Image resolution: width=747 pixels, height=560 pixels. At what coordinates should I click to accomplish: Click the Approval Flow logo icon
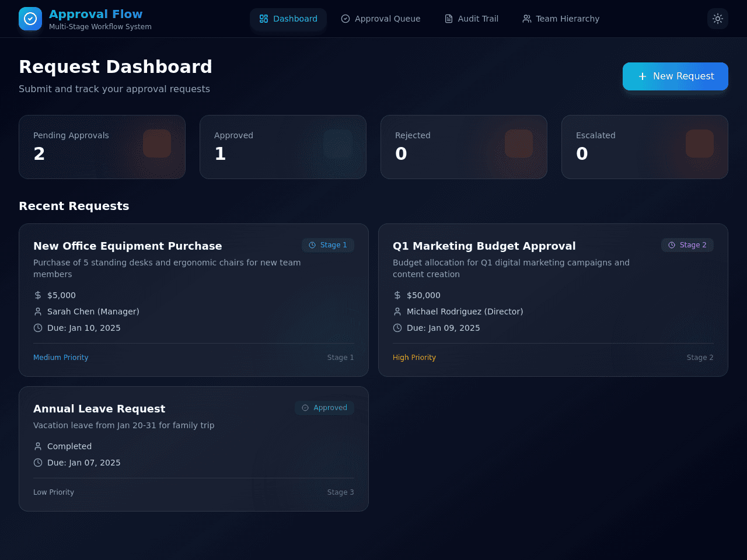coord(30,19)
